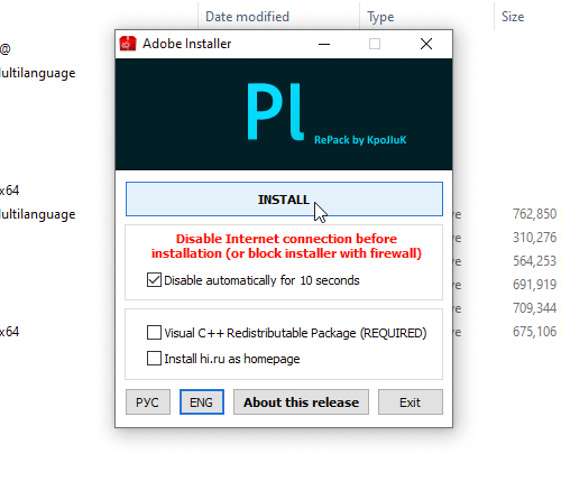This screenshot has width=561, height=500.
Task: Select the ENG language button
Action: (202, 402)
